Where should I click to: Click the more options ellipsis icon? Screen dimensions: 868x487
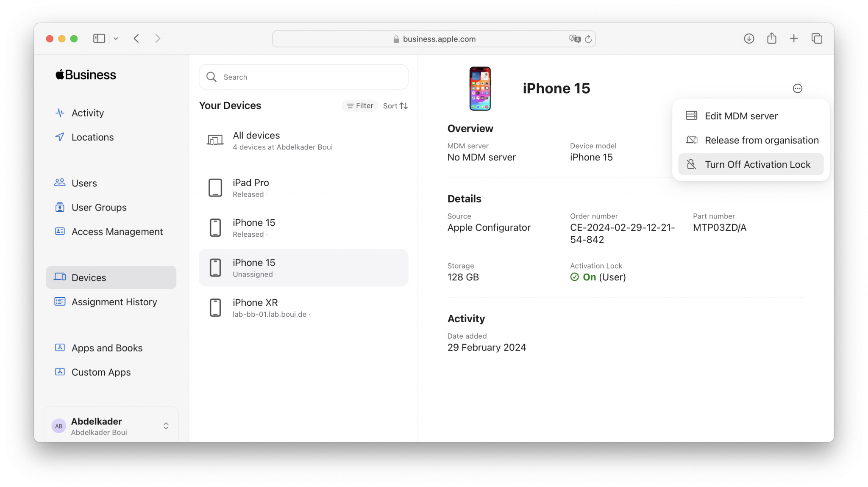[x=797, y=89]
